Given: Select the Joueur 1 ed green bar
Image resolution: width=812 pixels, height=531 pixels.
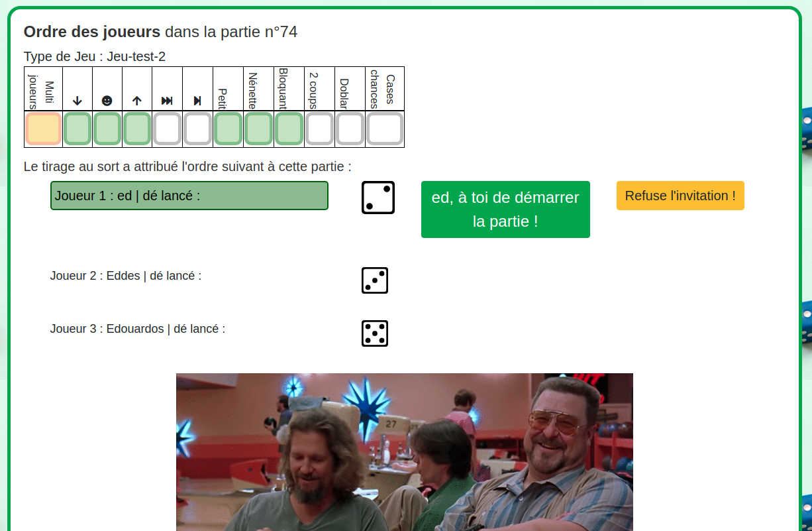Looking at the screenshot, I should [x=189, y=196].
